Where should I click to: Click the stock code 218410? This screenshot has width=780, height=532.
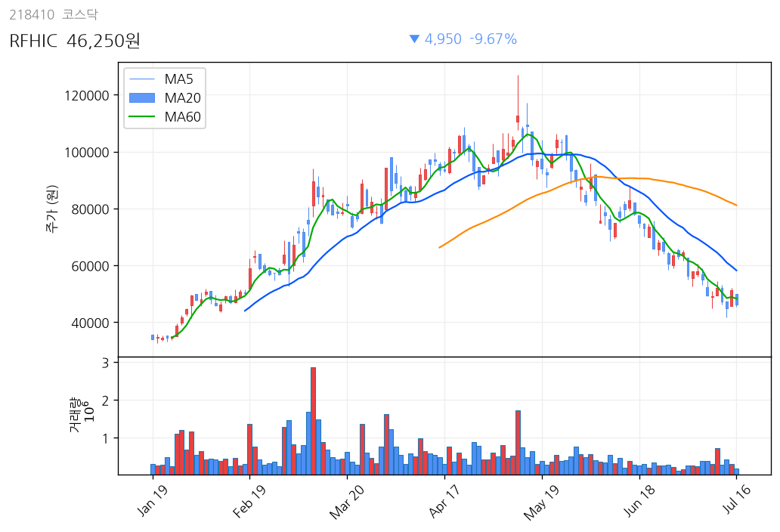[x=32, y=14]
